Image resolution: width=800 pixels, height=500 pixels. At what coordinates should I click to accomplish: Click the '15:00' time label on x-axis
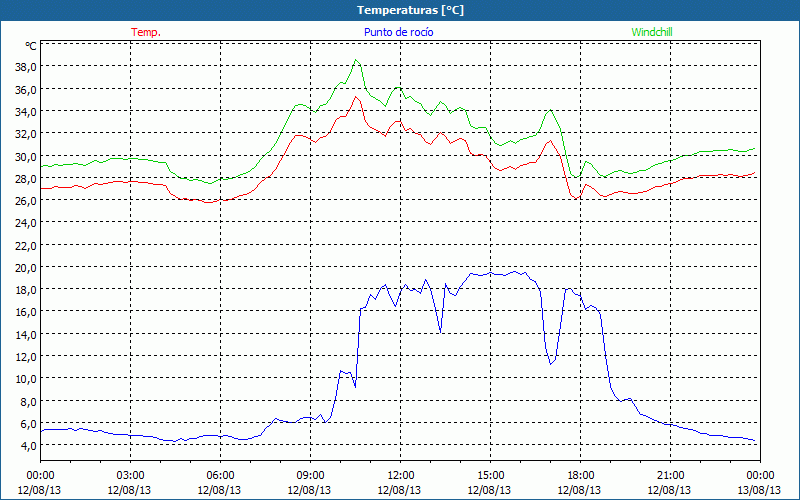point(490,476)
